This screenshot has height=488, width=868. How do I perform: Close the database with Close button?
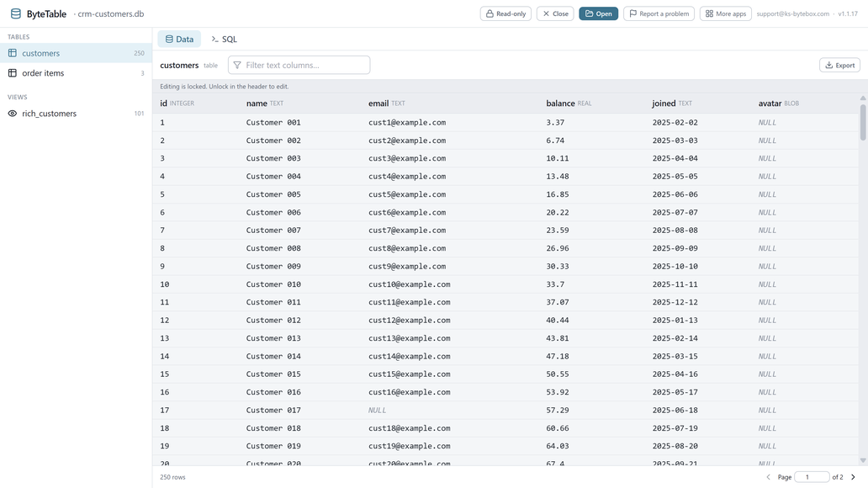pyautogui.click(x=554, y=13)
